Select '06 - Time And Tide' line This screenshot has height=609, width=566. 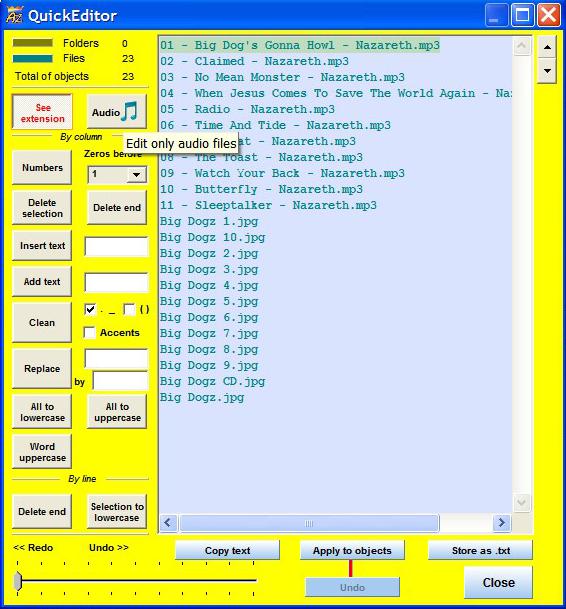275,125
